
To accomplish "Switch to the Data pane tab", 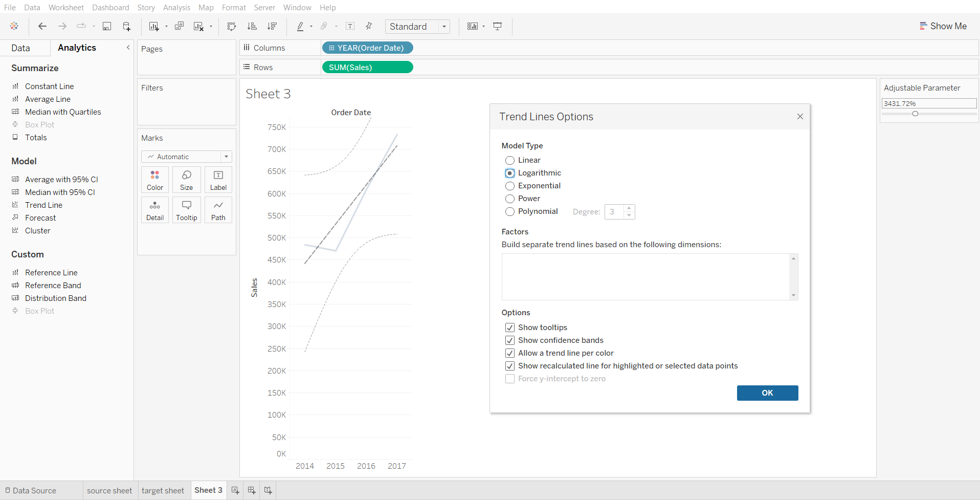I will (x=21, y=48).
